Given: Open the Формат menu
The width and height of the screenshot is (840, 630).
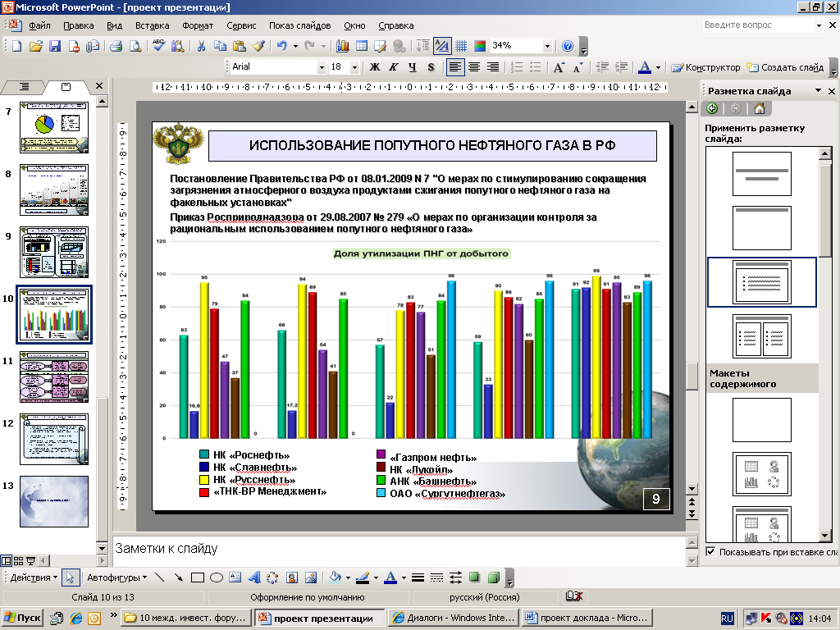Looking at the screenshot, I should pos(198,25).
